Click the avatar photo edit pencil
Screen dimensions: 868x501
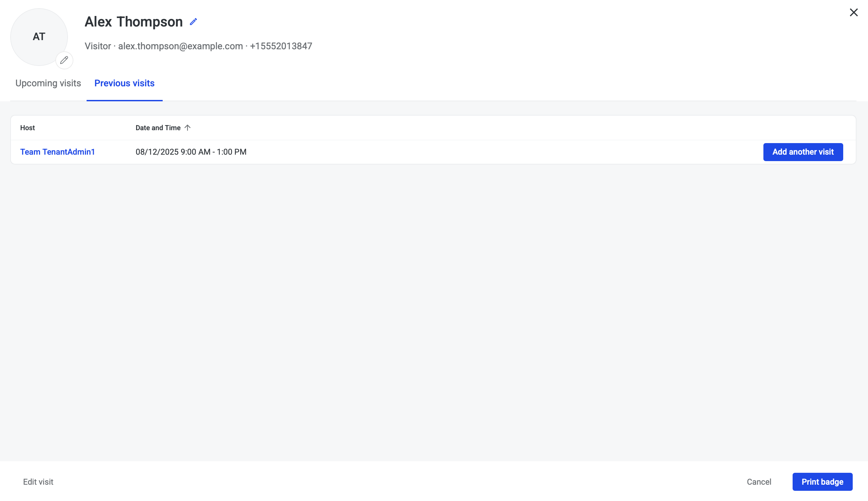[64, 60]
